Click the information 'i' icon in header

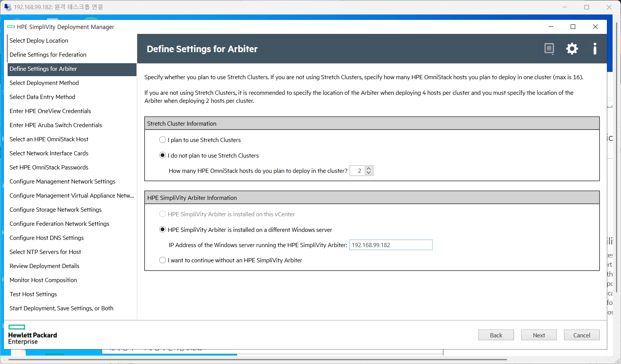point(595,49)
